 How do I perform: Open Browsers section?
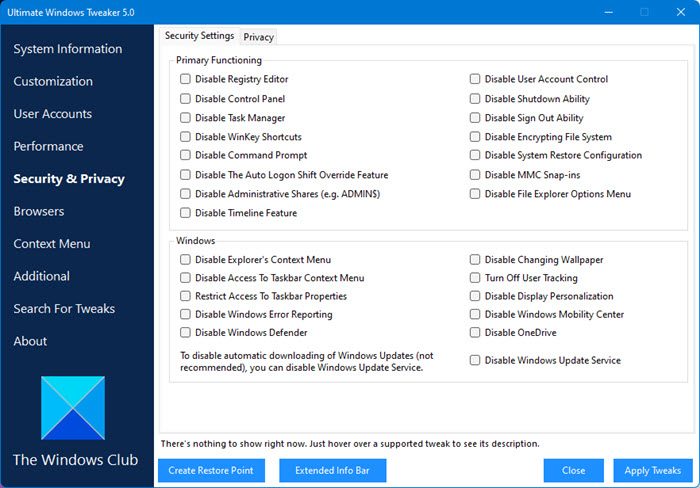pos(39,211)
